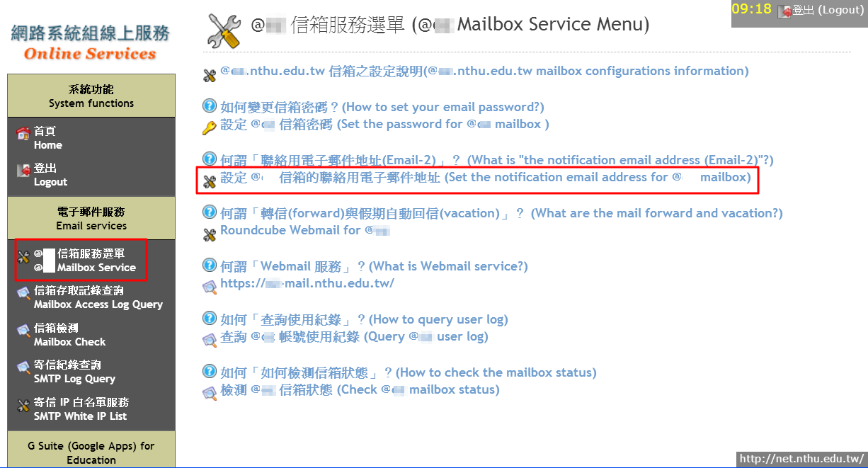
Task: Click the key icon beside Set the password
Action: click(x=210, y=128)
